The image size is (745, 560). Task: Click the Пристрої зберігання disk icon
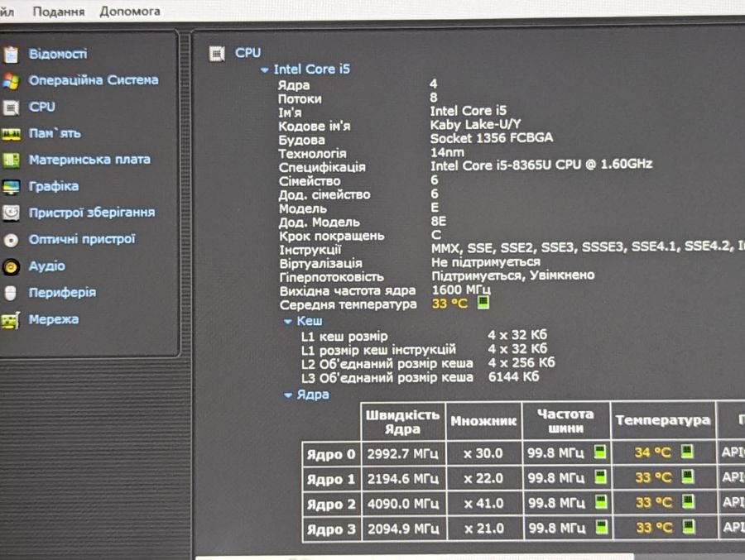pyautogui.click(x=11, y=213)
